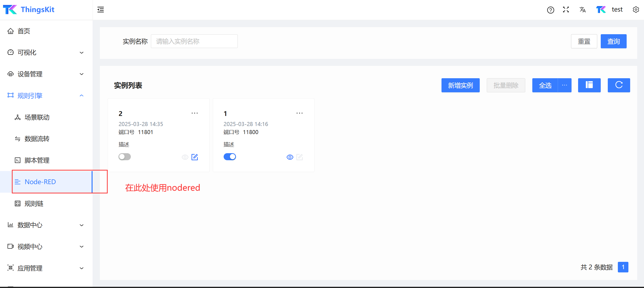Open the 场景联动 menu item
644x288 pixels.
[x=37, y=117]
